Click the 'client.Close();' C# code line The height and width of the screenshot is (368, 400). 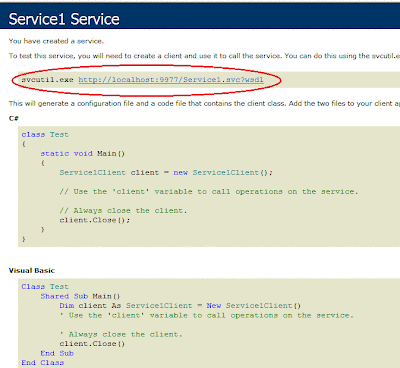[x=95, y=220]
